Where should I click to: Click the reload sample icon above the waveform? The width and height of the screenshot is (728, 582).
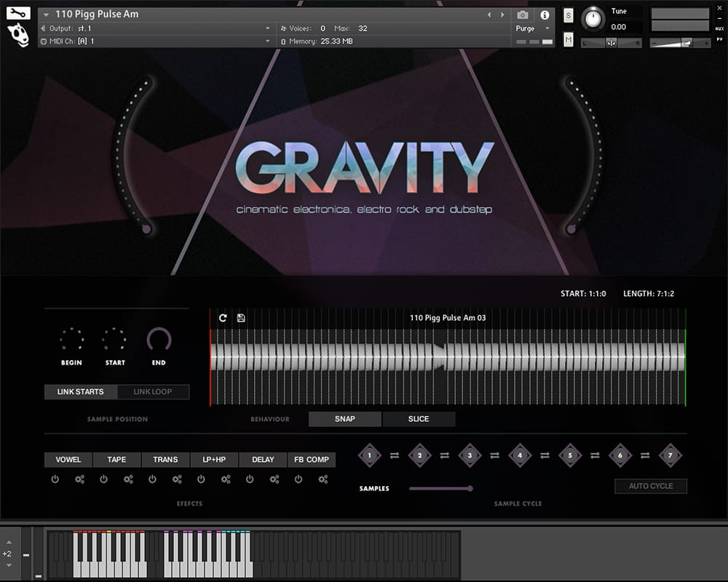click(223, 318)
